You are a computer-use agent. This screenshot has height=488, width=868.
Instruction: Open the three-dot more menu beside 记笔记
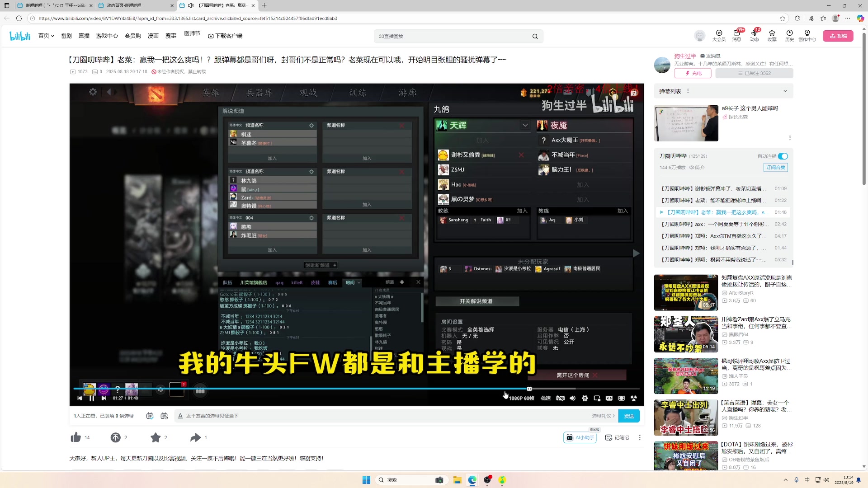[639, 437]
